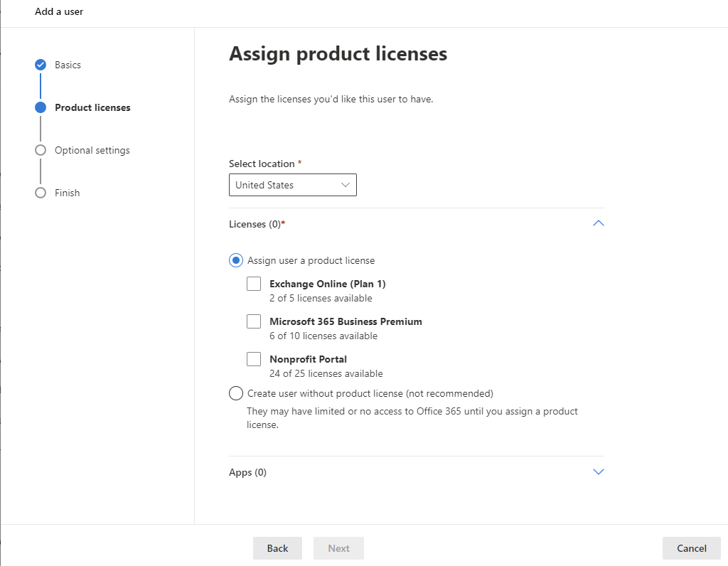Image resolution: width=728 pixels, height=566 pixels.
Task: Click the Next button
Action: [x=338, y=548]
